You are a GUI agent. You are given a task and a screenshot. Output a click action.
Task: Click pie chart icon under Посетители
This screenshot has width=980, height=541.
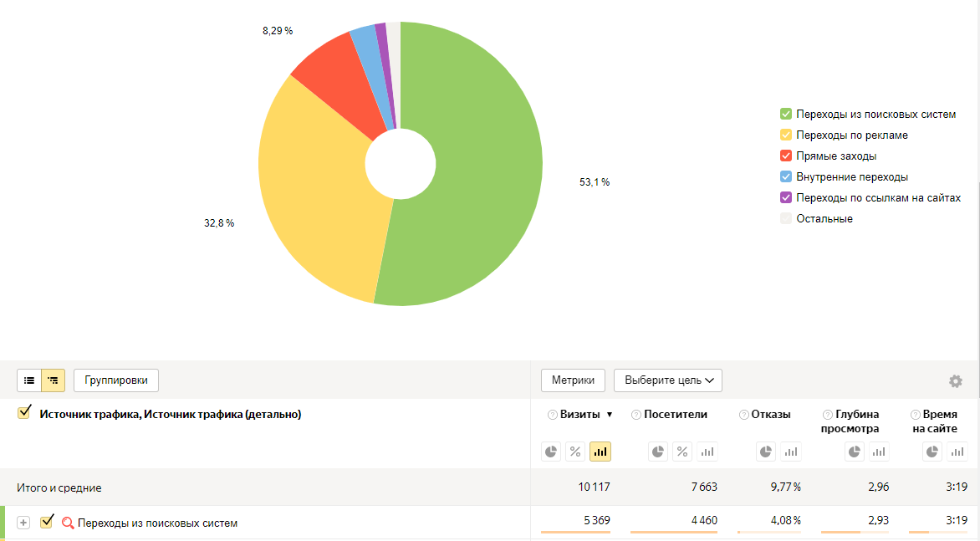coord(658,452)
